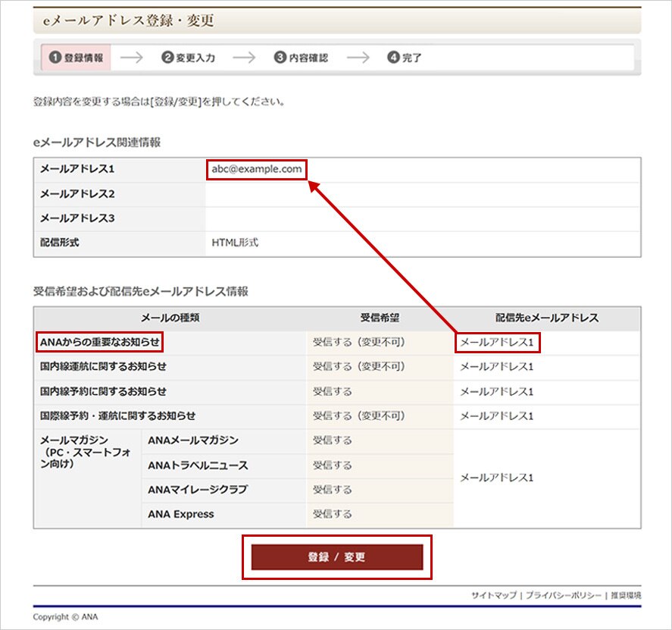This screenshot has width=672, height=630.
Task: Click the HTML形式 delivery format value
Action: click(x=235, y=243)
